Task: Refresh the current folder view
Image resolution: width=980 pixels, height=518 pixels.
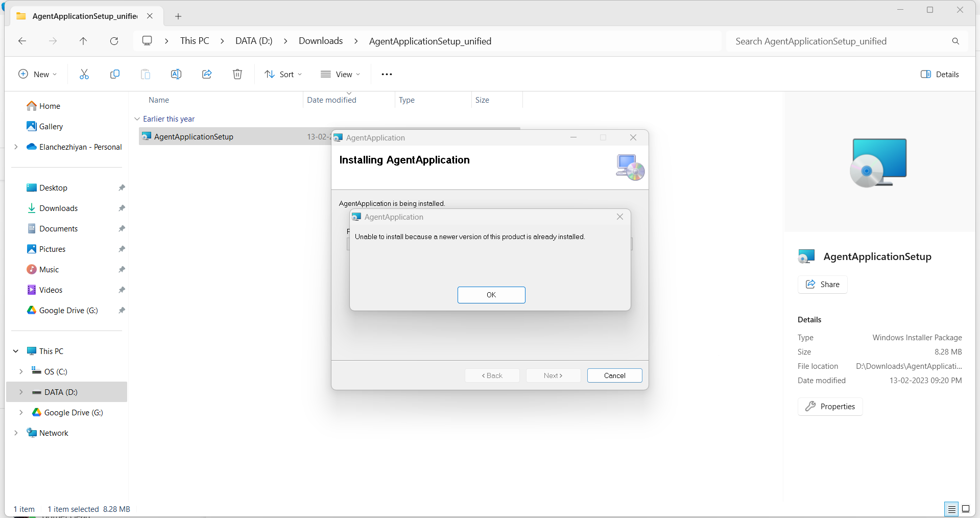Action: coord(114,41)
